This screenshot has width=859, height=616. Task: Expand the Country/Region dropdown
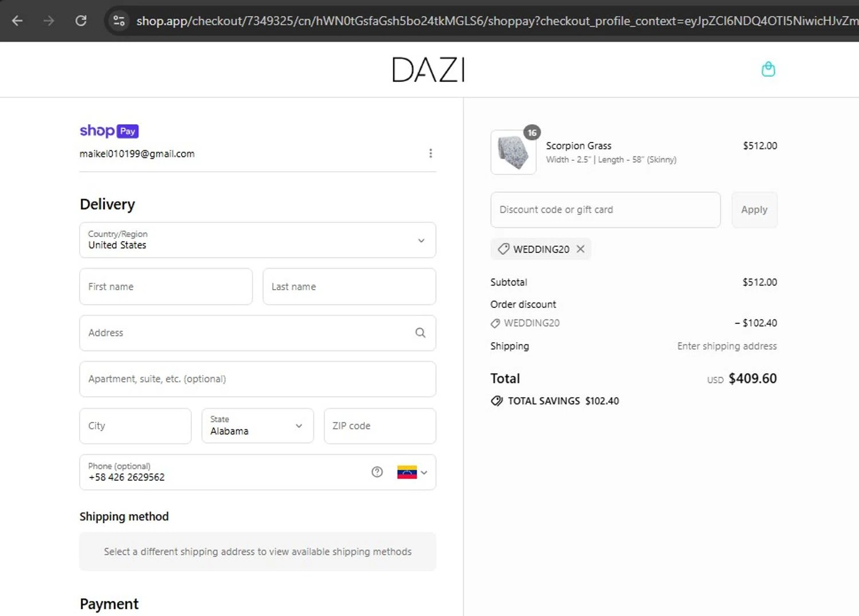point(258,240)
